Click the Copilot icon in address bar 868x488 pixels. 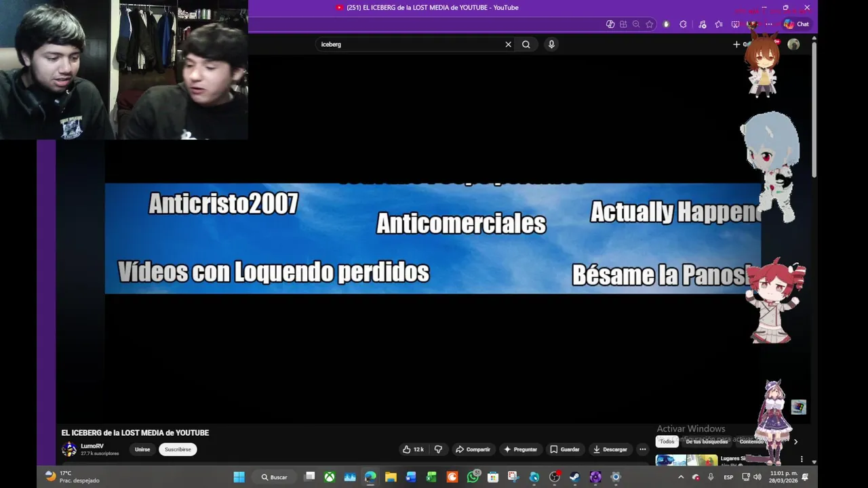610,24
